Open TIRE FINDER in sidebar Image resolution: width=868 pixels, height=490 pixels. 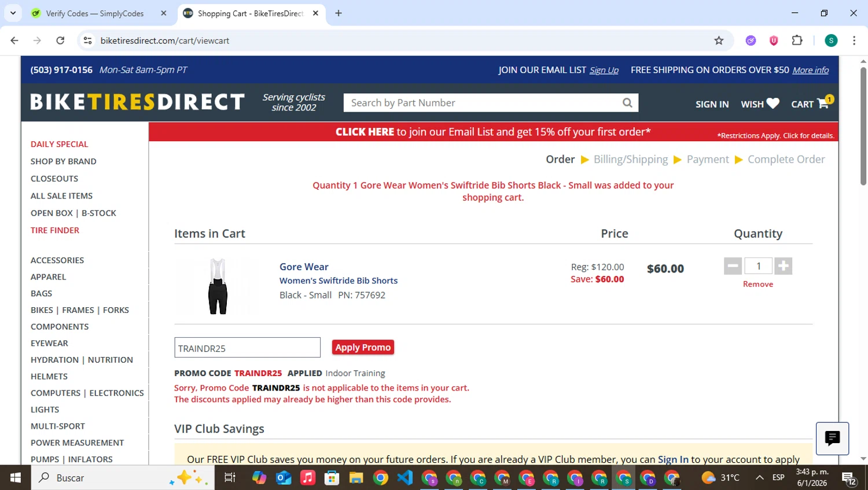55,230
